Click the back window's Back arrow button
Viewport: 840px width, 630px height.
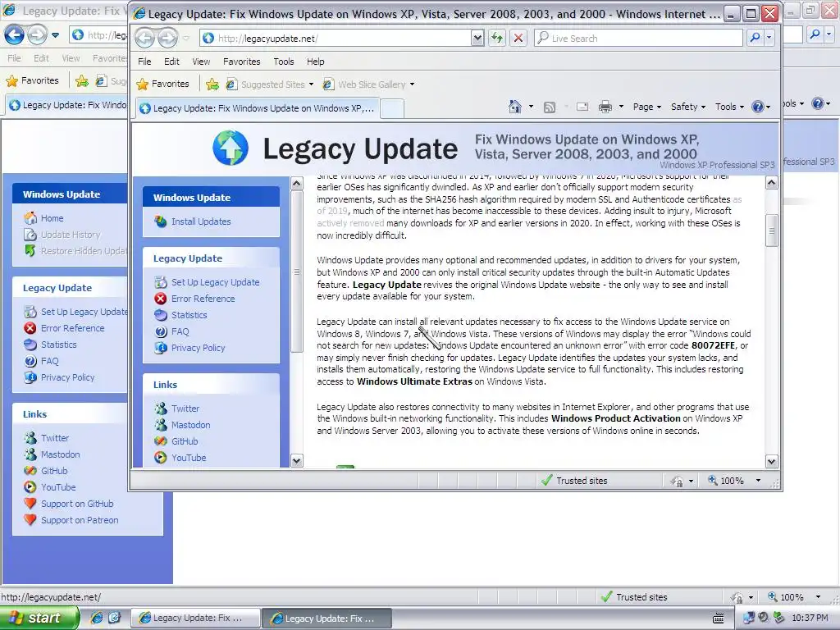14,34
